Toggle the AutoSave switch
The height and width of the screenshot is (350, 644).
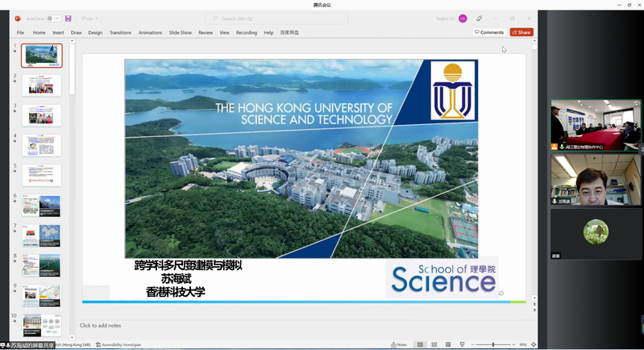[x=52, y=19]
